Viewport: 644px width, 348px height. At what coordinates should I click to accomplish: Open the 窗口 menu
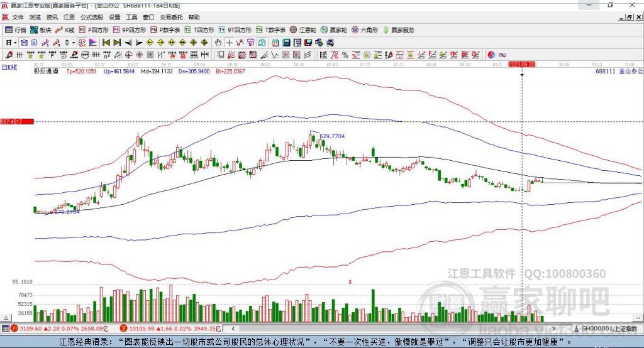(148, 17)
